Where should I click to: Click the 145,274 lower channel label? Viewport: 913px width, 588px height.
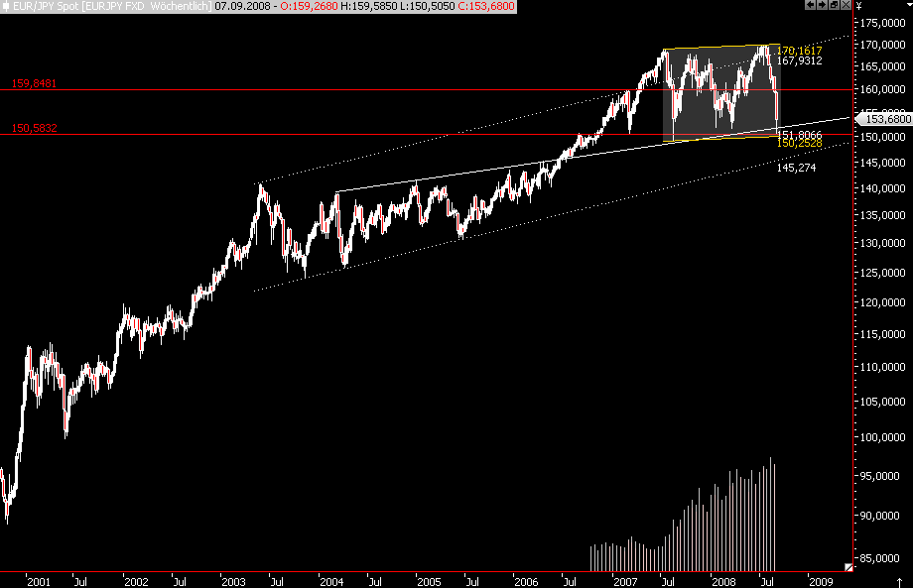[x=797, y=169]
